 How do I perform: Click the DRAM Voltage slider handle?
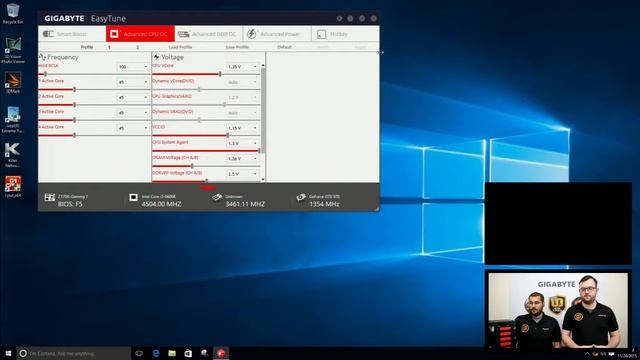coord(192,166)
